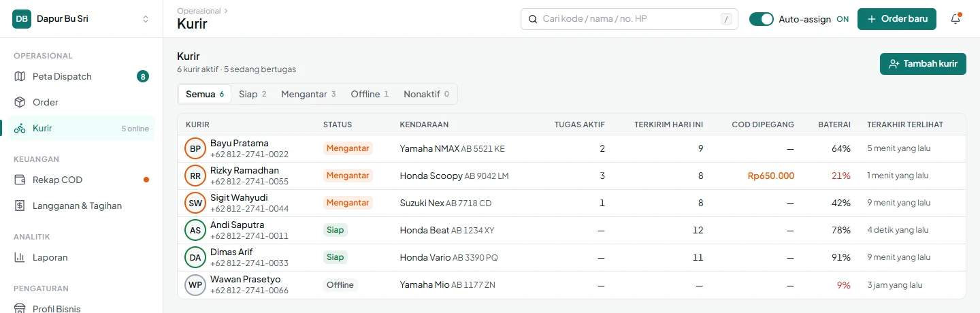Sort by the COD Dipegang header
980x313 pixels.
(763, 125)
